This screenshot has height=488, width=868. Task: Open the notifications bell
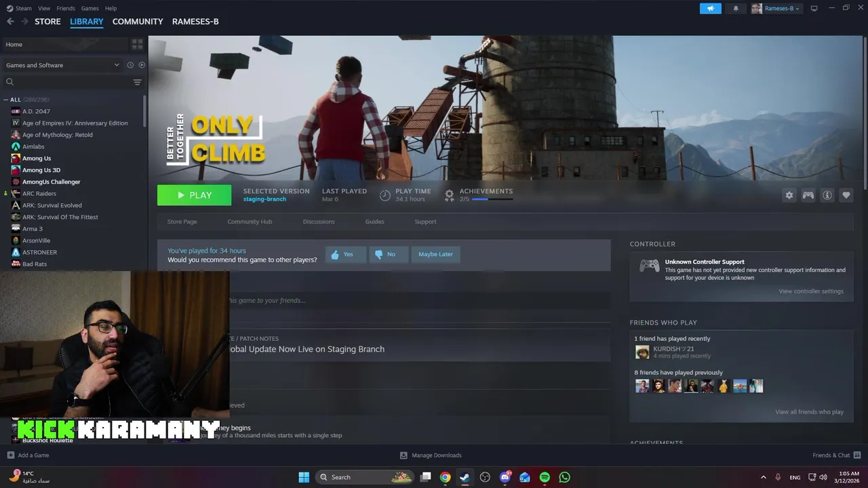point(736,8)
